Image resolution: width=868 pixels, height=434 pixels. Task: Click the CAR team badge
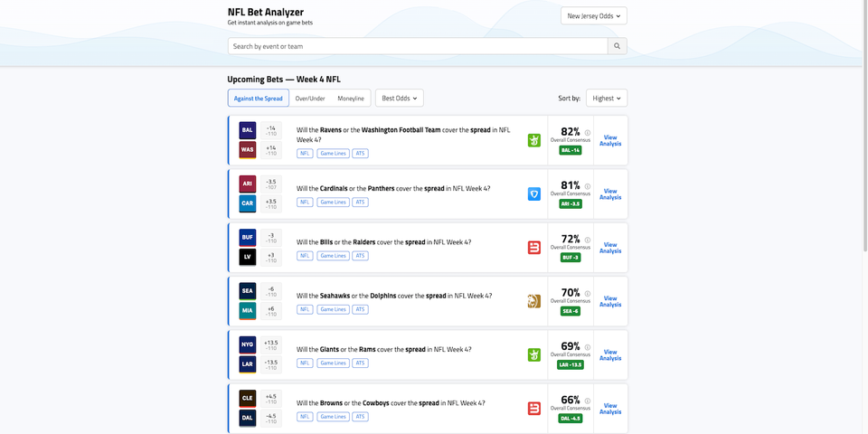coord(248,203)
